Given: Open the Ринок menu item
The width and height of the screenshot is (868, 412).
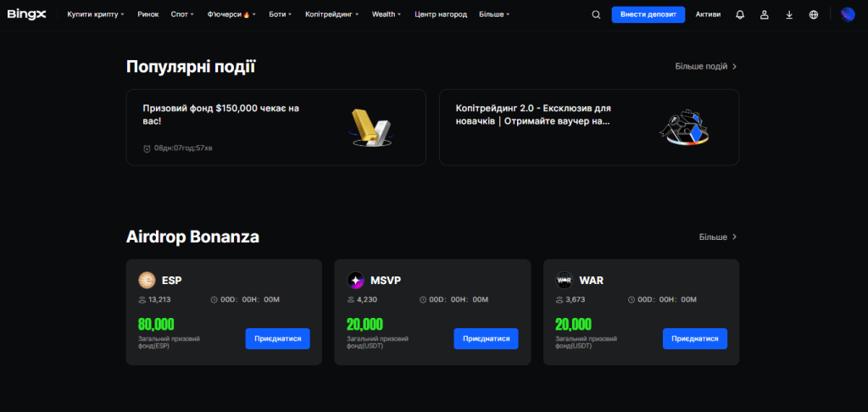Looking at the screenshot, I should click(x=147, y=14).
